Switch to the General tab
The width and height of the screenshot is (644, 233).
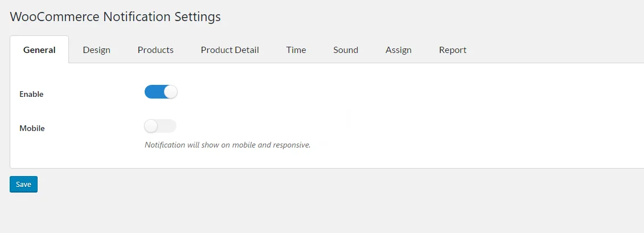tap(39, 50)
